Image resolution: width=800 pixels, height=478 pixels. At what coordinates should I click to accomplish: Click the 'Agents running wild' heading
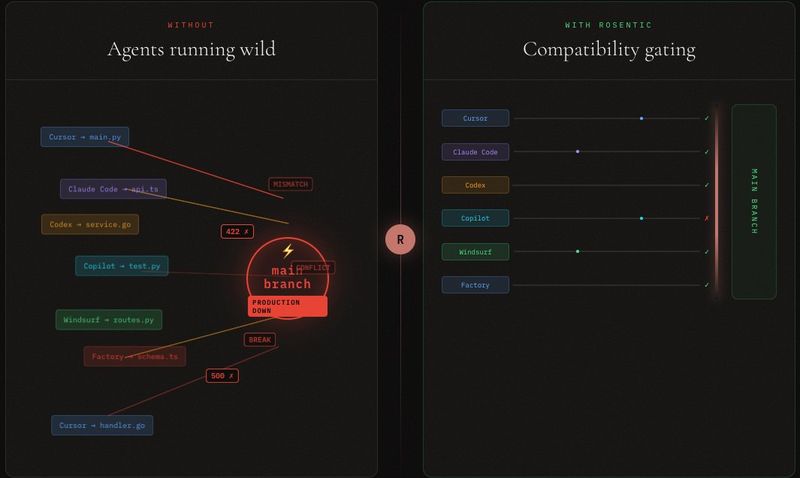[191, 49]
